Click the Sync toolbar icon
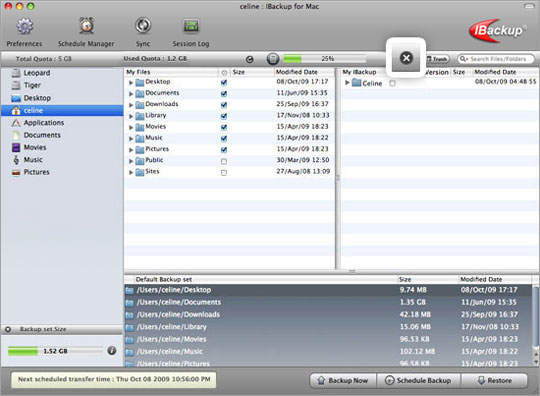The height and width of the screenshot is (396, 540). (x=143, y=25)
